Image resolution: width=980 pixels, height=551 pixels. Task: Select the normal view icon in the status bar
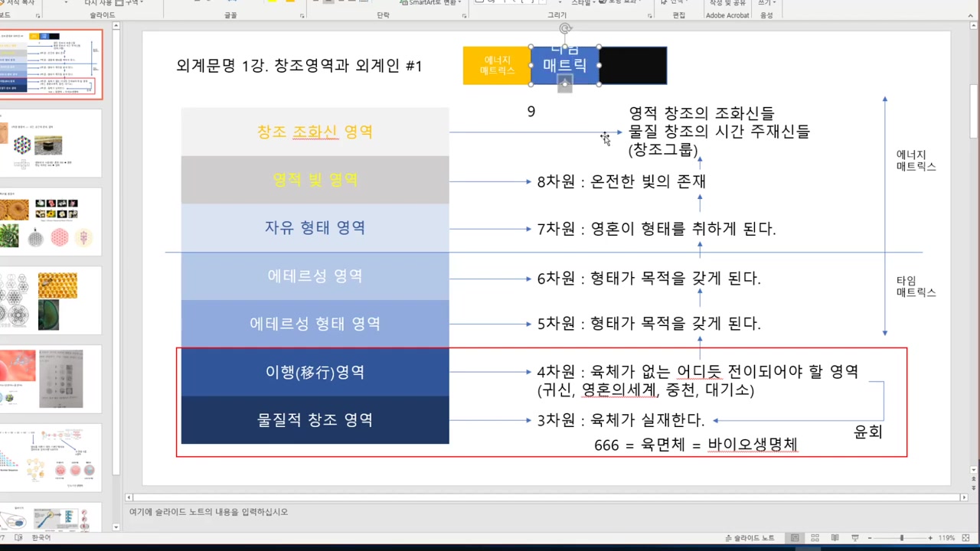point(796,538)
